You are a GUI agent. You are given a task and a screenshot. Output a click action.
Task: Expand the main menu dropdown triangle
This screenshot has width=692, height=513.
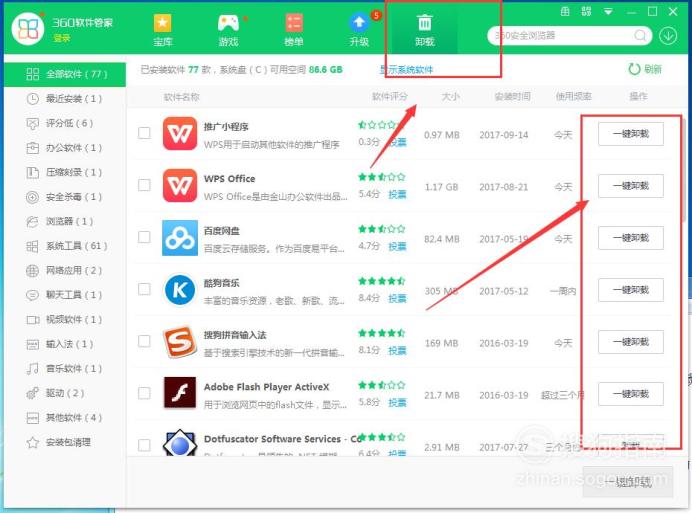coord(608,12)
